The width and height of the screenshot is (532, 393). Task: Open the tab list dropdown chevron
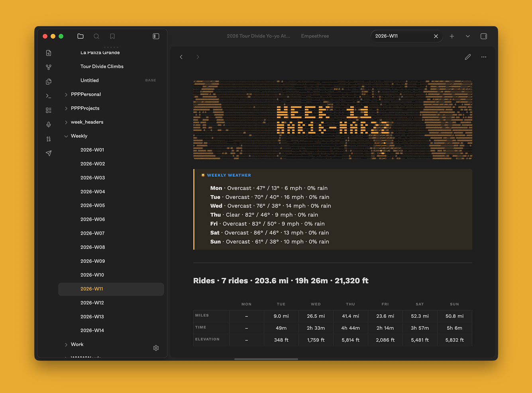(x=468, y=36)
